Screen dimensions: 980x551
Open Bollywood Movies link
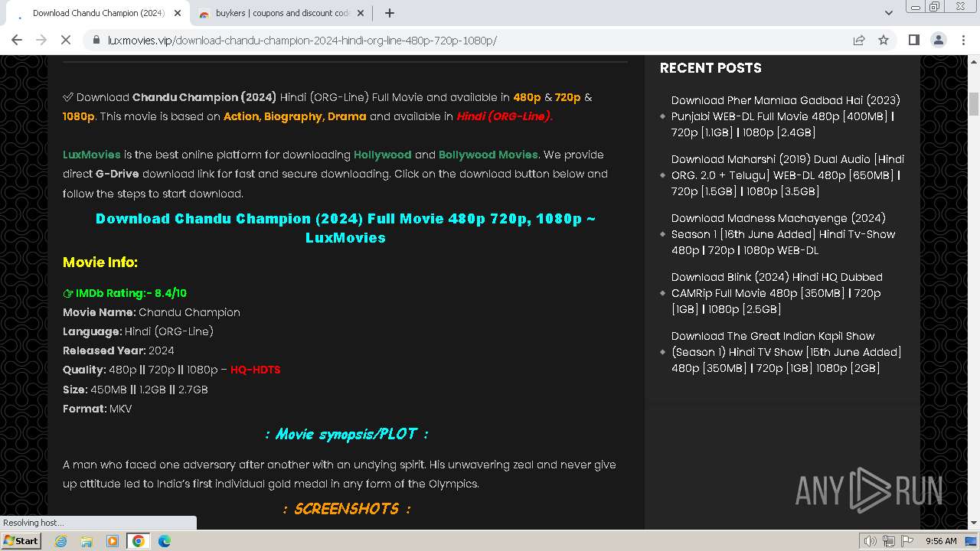tap(488, 155)
